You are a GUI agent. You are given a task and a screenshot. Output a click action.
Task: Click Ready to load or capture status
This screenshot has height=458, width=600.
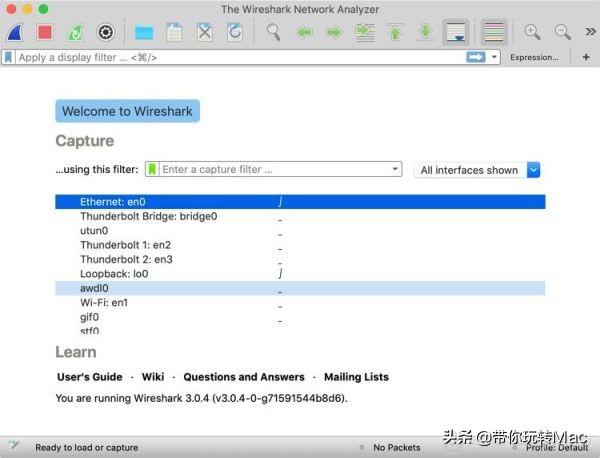pyautogui.click(x=87, y=447)
